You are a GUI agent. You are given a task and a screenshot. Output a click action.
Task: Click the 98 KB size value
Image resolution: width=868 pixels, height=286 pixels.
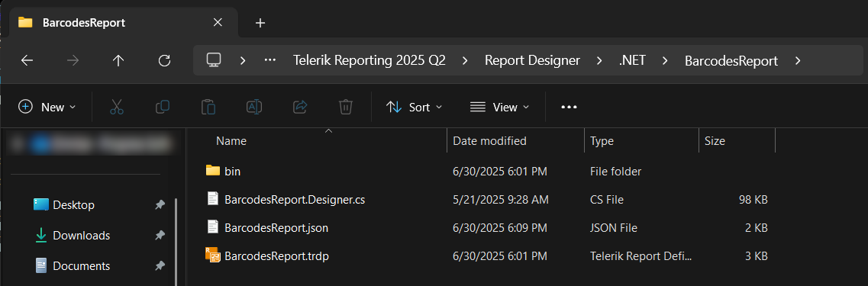coord(753,200)
